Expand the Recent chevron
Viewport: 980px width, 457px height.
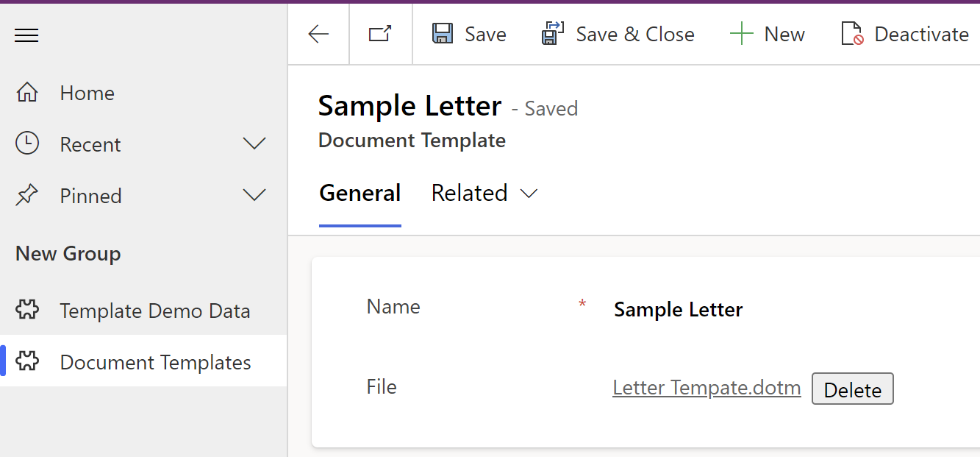[x=254, y=144]
